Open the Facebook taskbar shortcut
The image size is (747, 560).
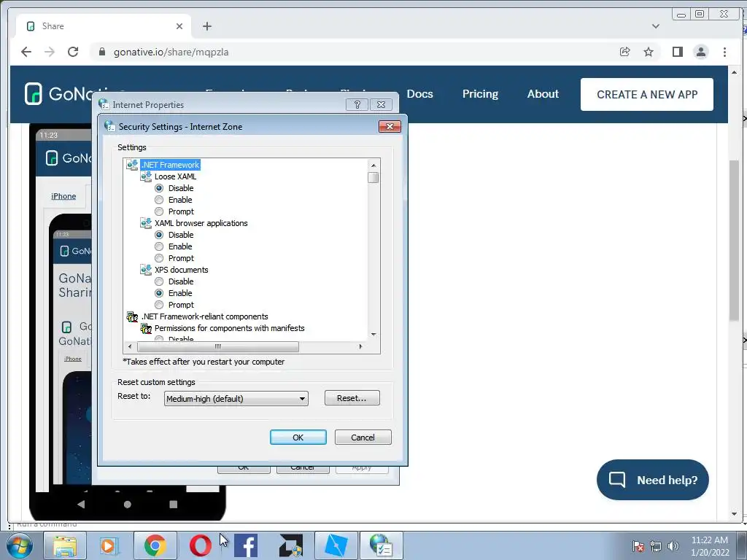(x=246, y=545)
